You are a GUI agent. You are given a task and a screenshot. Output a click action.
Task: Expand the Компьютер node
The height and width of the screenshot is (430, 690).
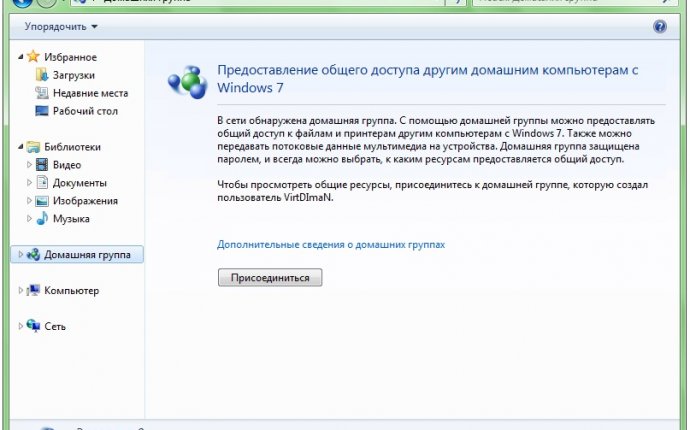click(20, 290)
